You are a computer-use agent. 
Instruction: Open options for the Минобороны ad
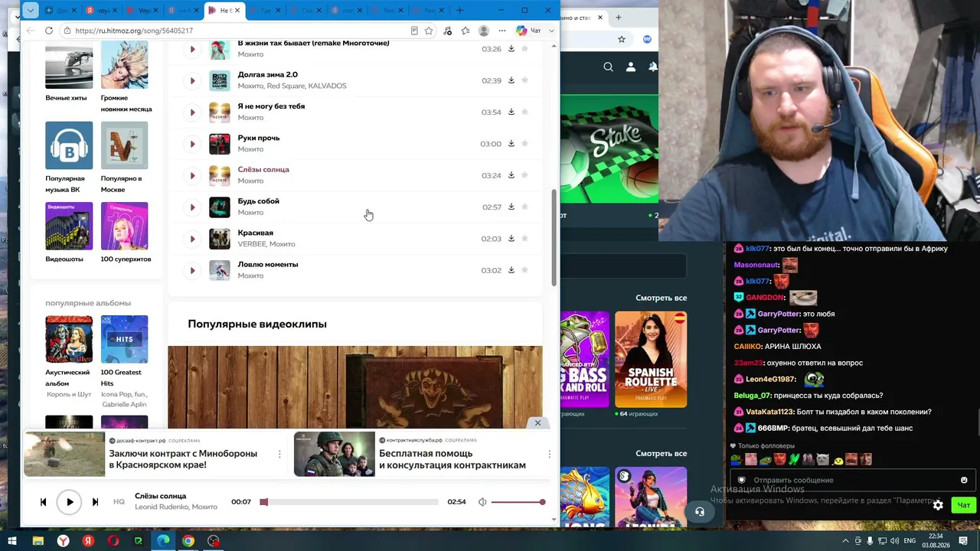coord(279,455)
